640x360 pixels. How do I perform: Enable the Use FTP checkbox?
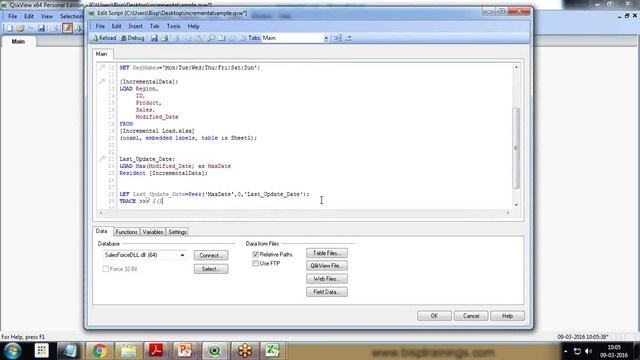[x=256, y=264]
